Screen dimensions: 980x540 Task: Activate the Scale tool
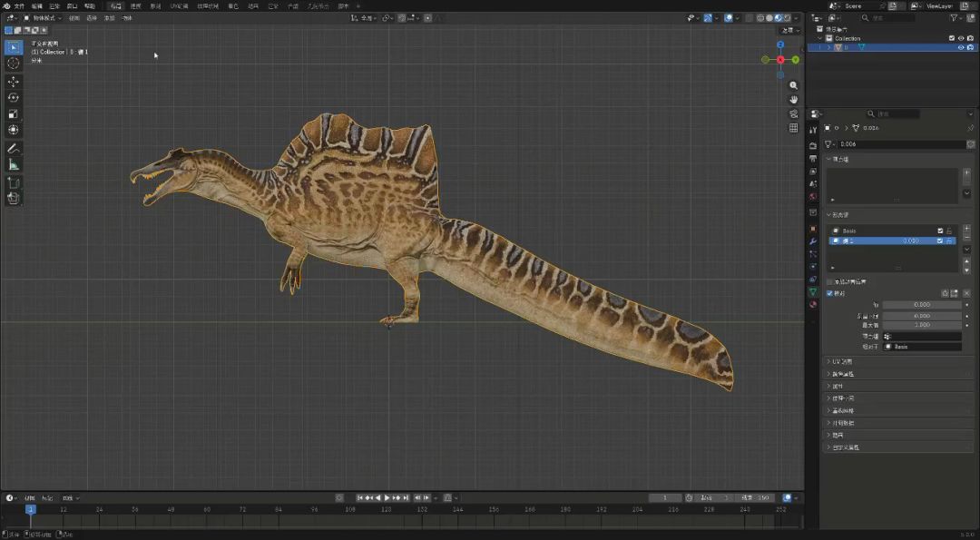pyautogui.click(x=14, y=113)
